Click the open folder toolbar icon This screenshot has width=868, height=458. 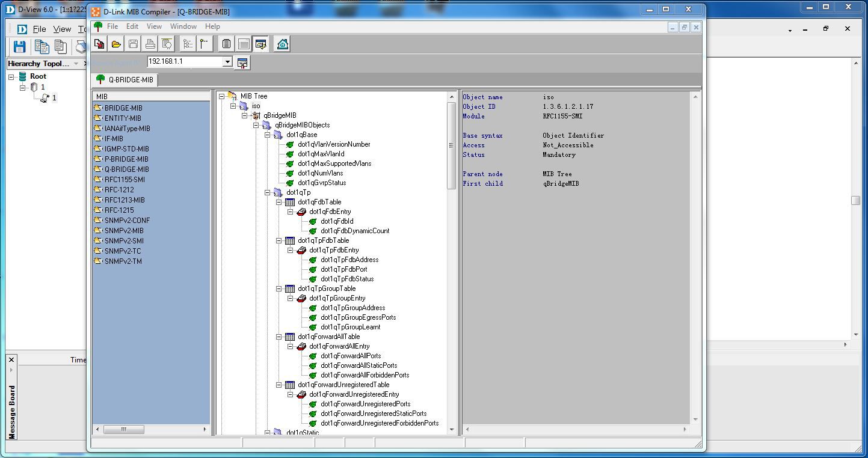116,44
